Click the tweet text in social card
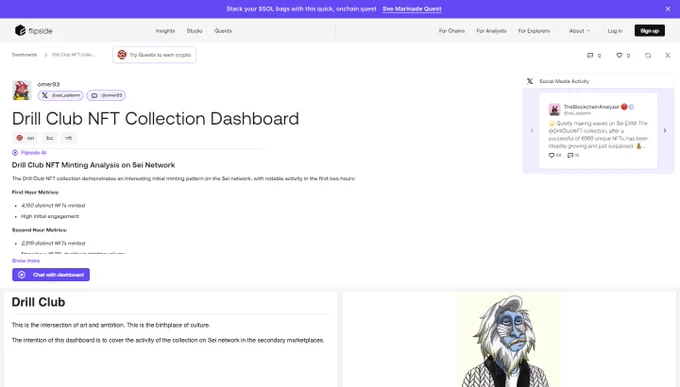Viewport: 680px width, 387px height. click(x=598, y=134)
